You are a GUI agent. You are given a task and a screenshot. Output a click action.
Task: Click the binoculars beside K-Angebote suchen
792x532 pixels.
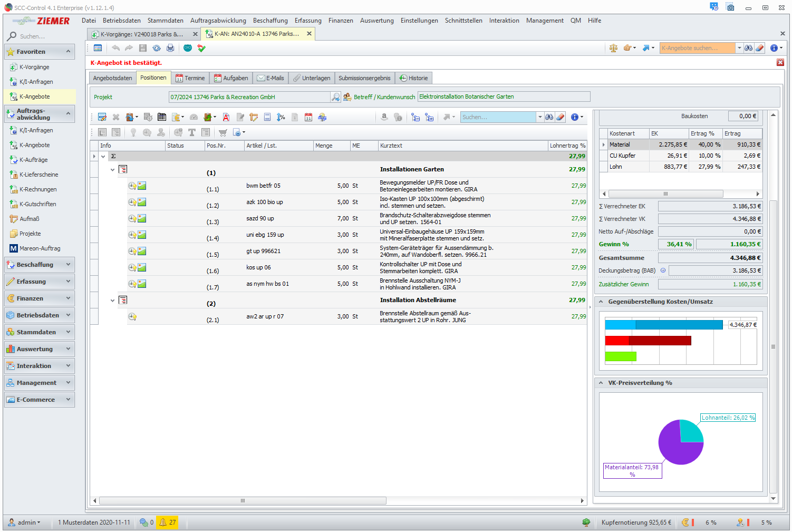[749, 48]
